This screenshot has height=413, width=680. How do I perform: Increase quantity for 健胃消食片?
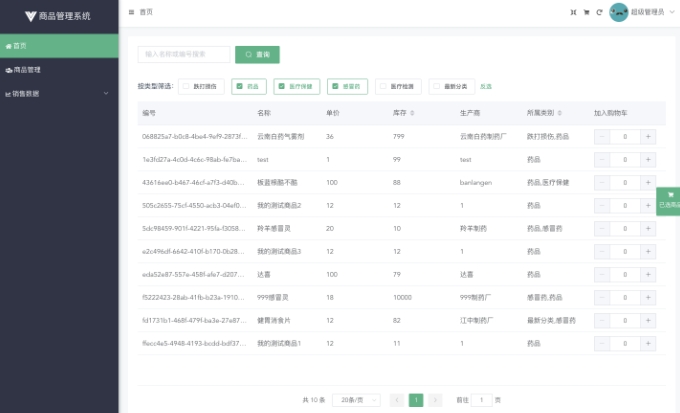point(648,321)
